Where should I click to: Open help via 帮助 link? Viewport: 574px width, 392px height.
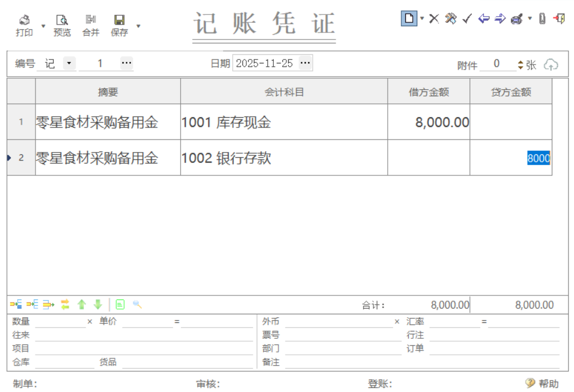(547, 382)
